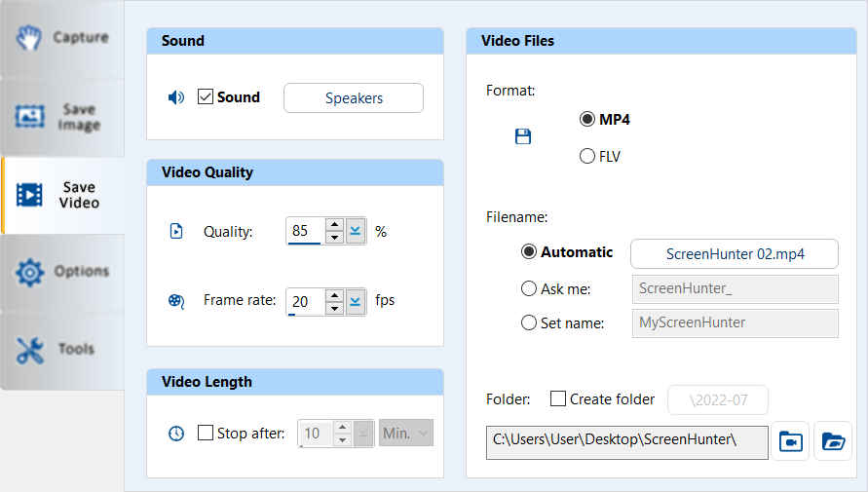This screenshot has height=492, width=868.
Task: Open the Stop after value dropdown arrow
Action: click(x=363, y=434)
